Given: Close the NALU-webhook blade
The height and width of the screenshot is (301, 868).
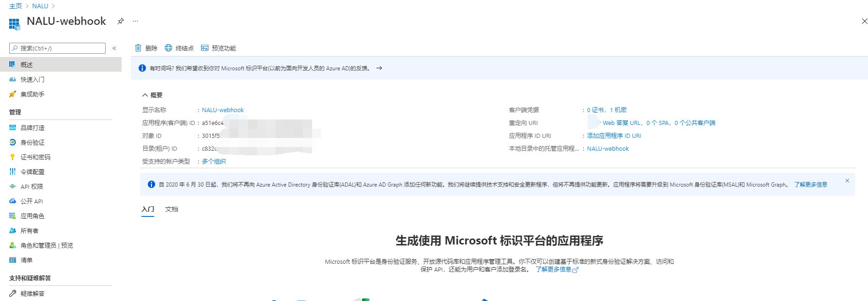Looking at the screenshot, I should pos(864,21).
